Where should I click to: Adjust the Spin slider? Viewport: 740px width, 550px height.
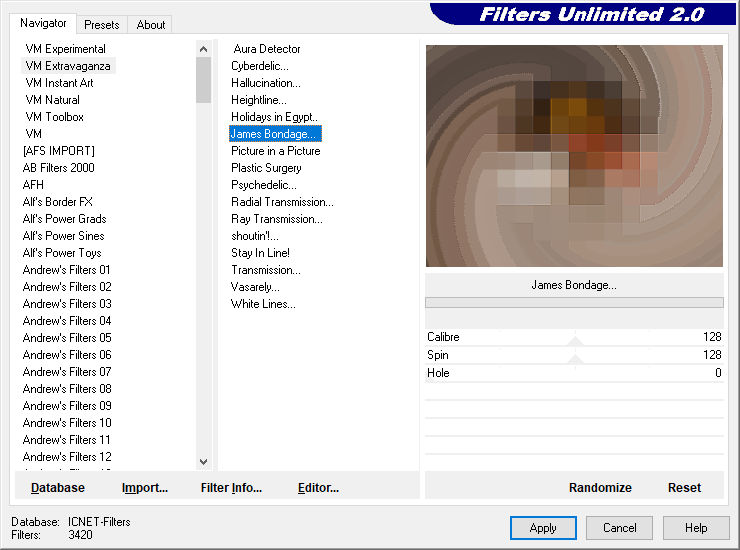click(x=574, y=355)
